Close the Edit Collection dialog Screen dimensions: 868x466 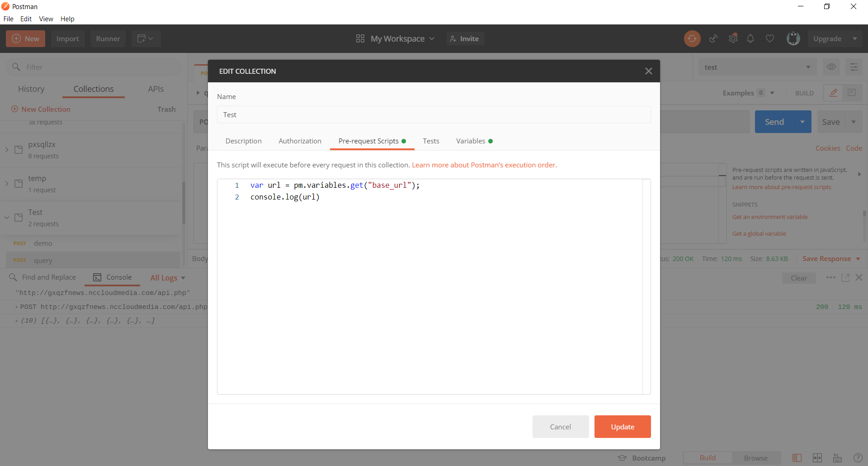tap(649, 71)
